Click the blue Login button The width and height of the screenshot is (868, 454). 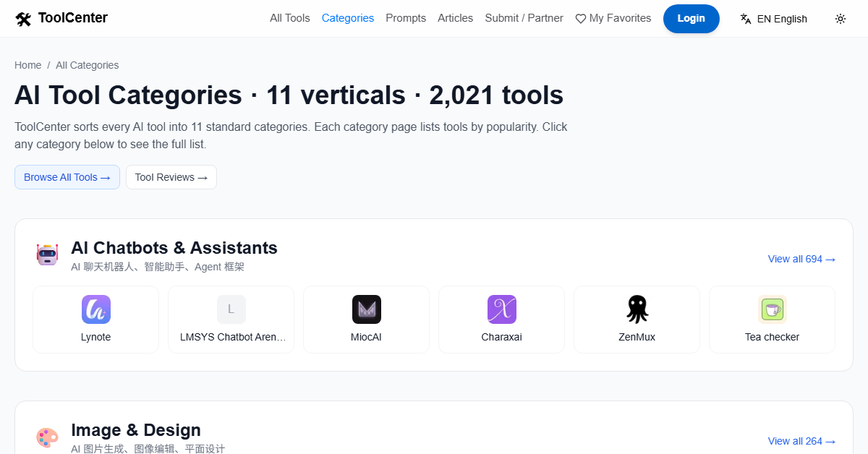[x=692, y=19]
